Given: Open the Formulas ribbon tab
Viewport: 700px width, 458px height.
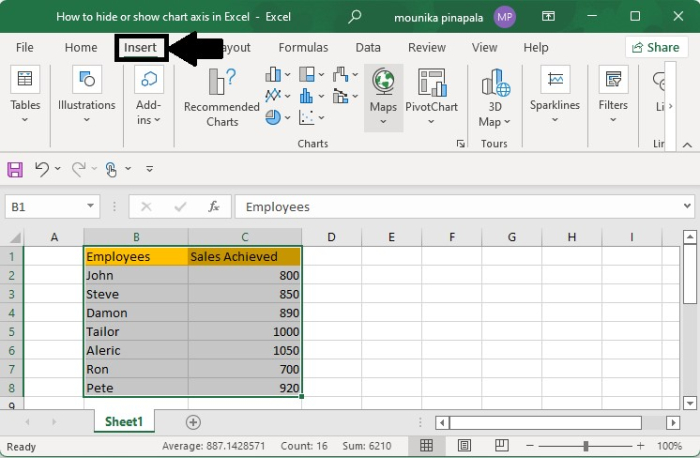Looking at the screenshot, I should pyautogui.click(x=303, y=47).
